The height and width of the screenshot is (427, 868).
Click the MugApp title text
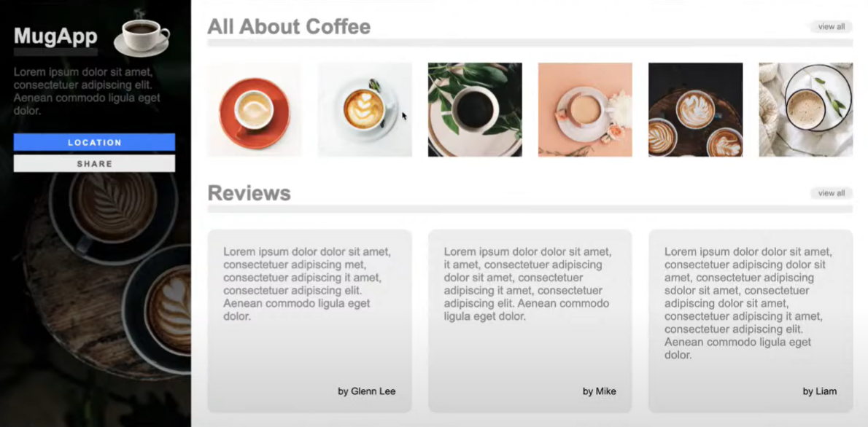click(55, 36)
